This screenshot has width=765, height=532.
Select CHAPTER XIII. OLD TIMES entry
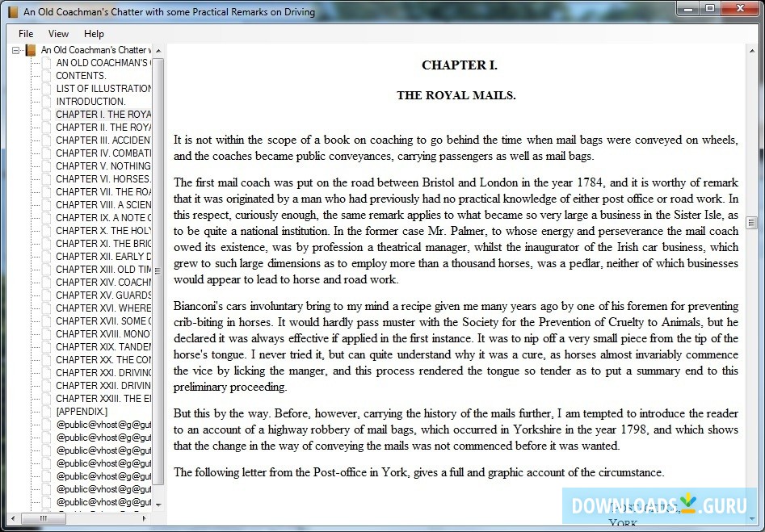103,269
